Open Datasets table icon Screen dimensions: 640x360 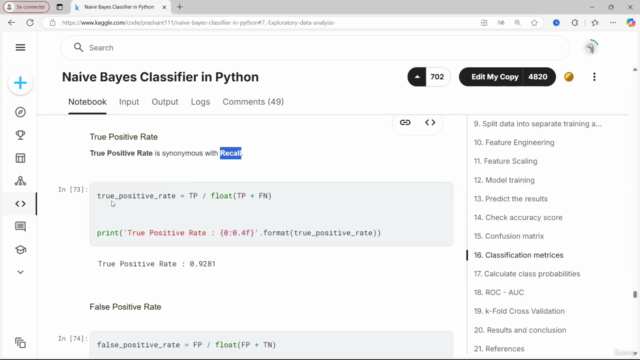point(20,158)
